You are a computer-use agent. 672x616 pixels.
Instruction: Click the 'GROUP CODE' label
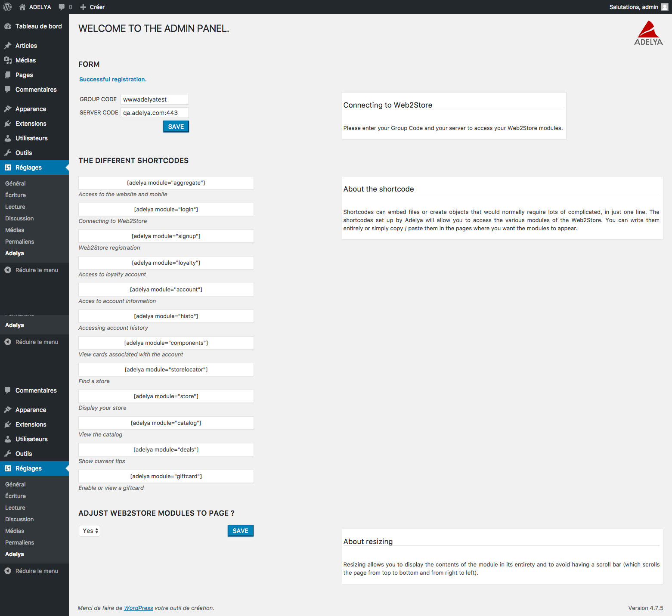point(98,99)
